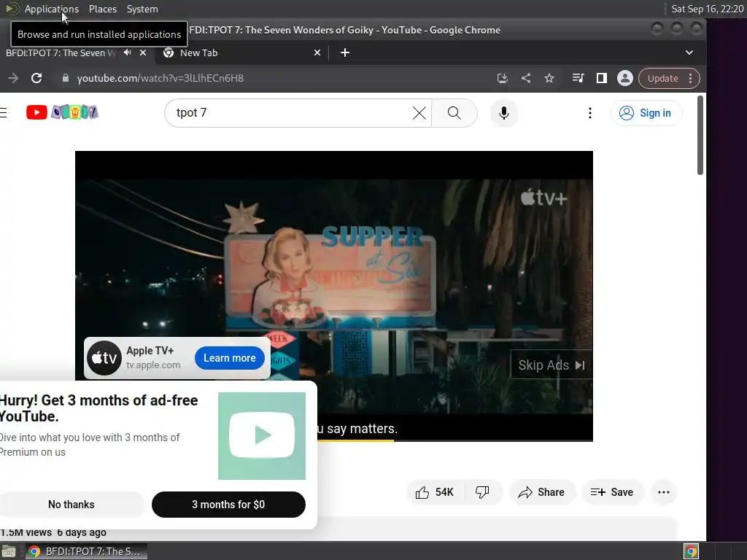Click Learn more on Apple TV+ ad
Image resolution: width=747 pixels, height=560 pixels.
tap(230, 358)
